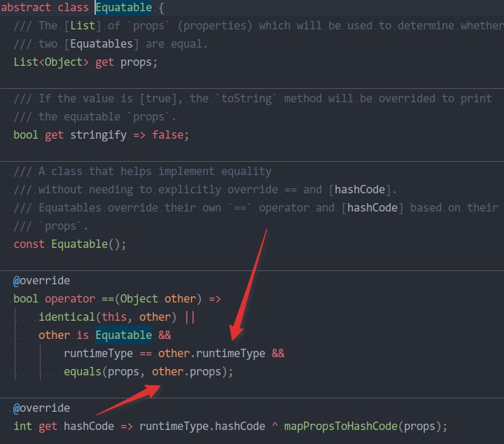
Task: Click comment 'A class that helps implement equality'
Action: point(155,172)
